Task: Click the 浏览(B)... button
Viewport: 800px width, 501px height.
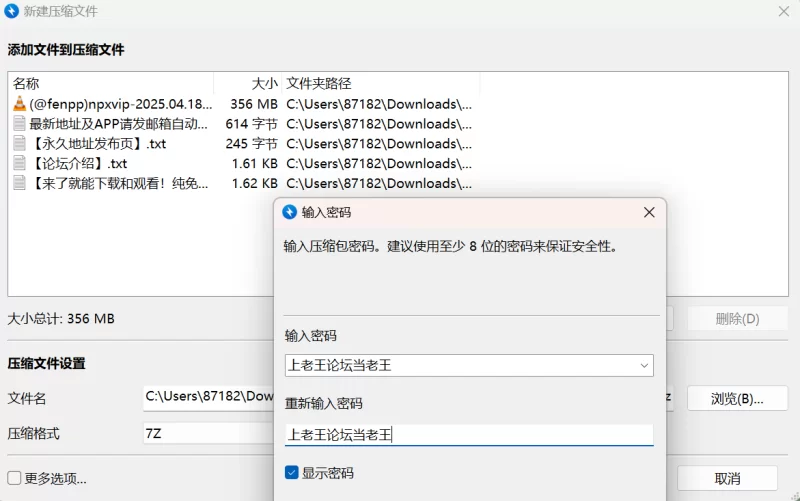Action: (x=737, y=398)
